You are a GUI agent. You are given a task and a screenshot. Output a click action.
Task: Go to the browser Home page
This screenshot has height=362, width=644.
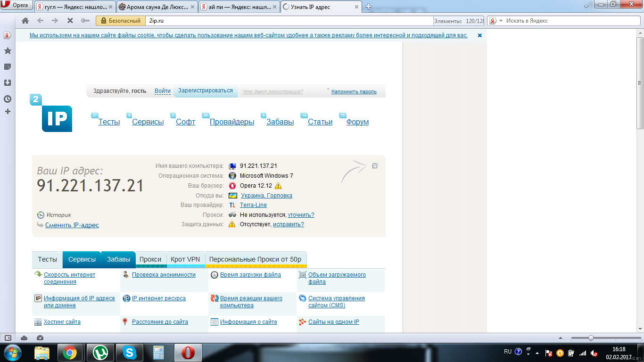click(25, 21)
